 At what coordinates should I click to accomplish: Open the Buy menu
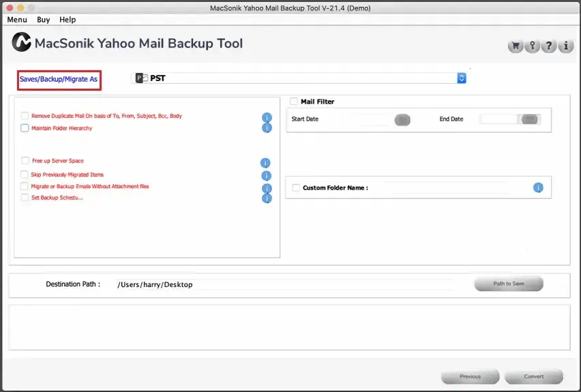44,20
